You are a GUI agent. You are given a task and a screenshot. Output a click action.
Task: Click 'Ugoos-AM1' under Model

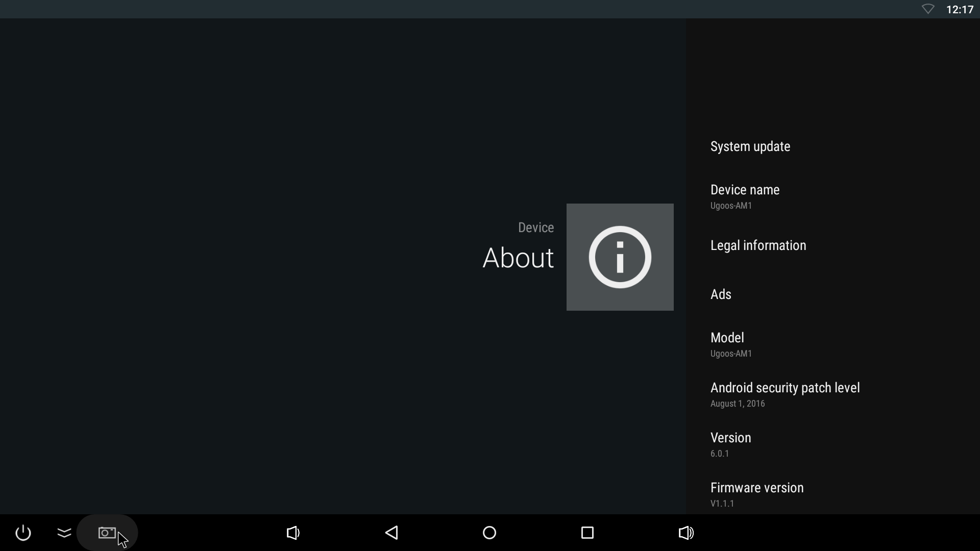point(731,354)
